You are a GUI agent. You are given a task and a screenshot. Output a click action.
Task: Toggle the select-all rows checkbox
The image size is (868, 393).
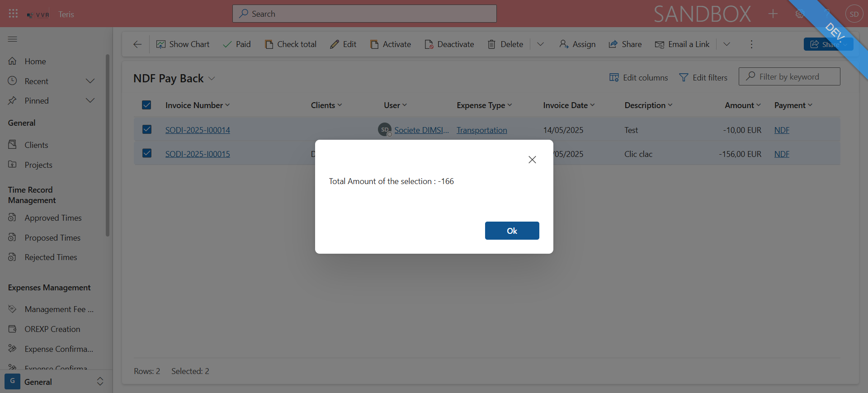tap(146, 105)
